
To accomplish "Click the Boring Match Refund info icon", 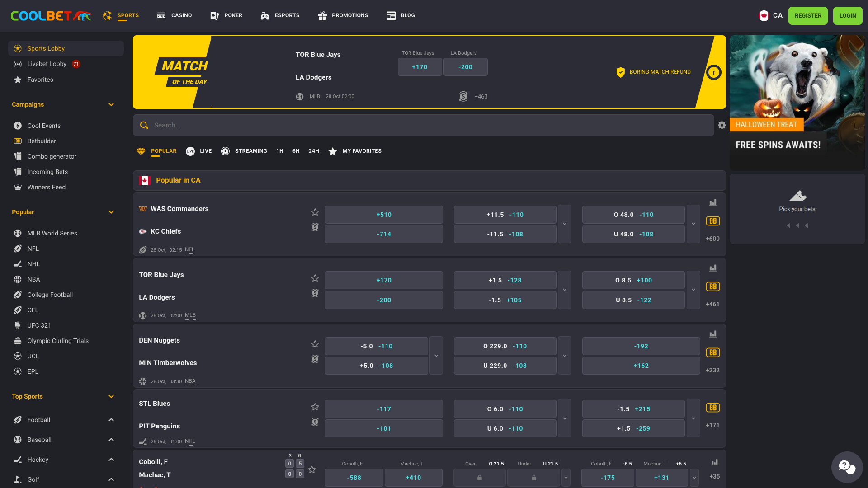I will 713,72.
